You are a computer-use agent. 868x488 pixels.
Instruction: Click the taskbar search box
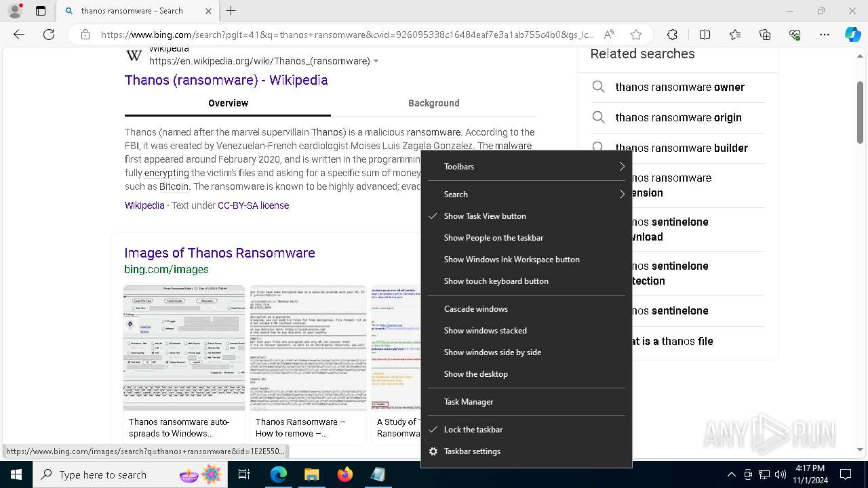pyautogui.click(x=130, y=474)
